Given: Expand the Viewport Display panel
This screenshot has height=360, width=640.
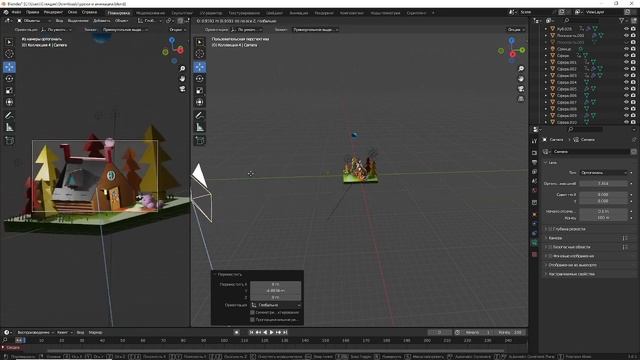Looking at the screenshot, I should (546, 265).
